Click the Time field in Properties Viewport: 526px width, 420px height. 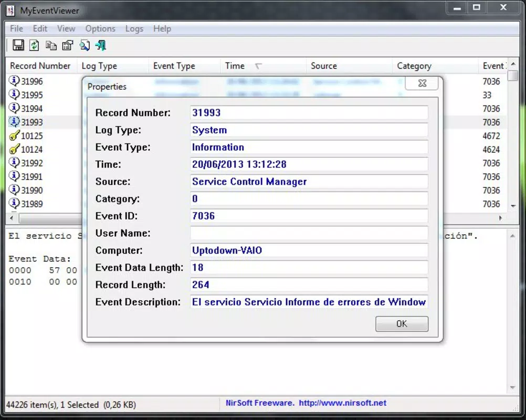pos(309,164)
